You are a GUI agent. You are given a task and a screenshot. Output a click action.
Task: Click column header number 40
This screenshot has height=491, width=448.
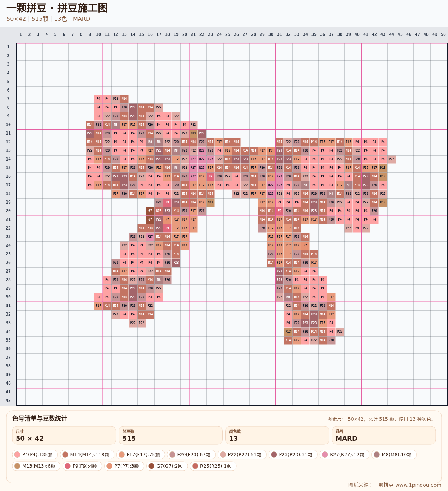[x=357, y=34]
